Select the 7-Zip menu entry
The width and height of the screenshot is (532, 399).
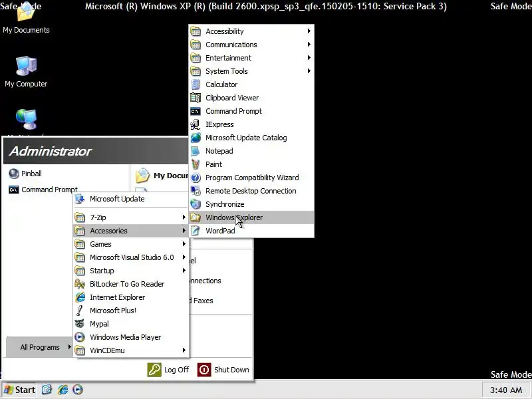coord(131,217)
